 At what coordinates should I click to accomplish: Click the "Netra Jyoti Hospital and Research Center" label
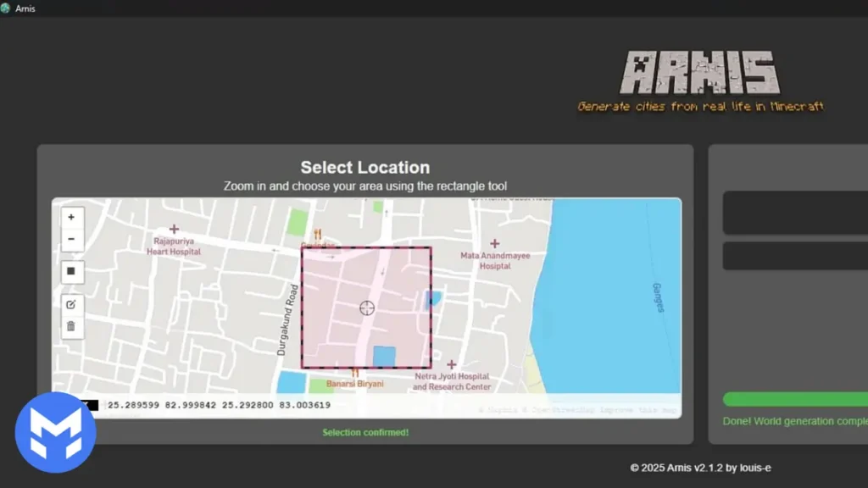pyautogui.click(x=452, y=382)
